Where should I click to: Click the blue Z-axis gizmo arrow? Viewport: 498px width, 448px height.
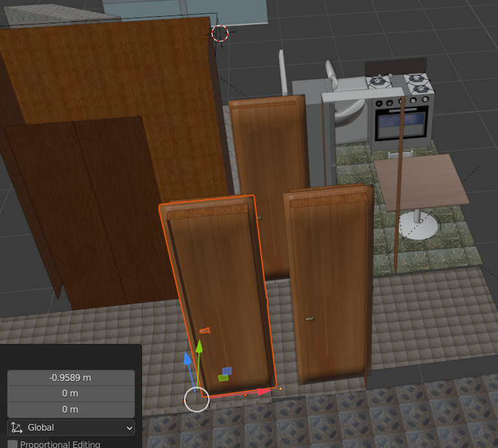click(x=187, y=358)
